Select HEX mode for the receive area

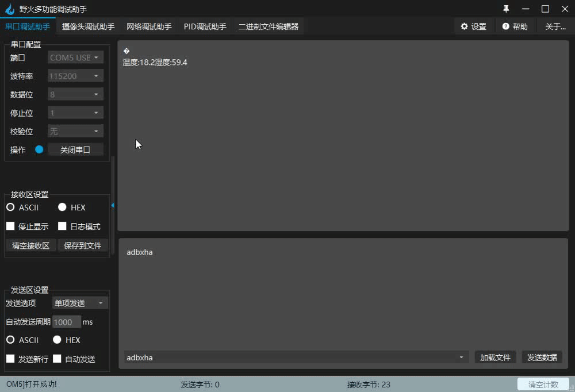tap(62, 207)
